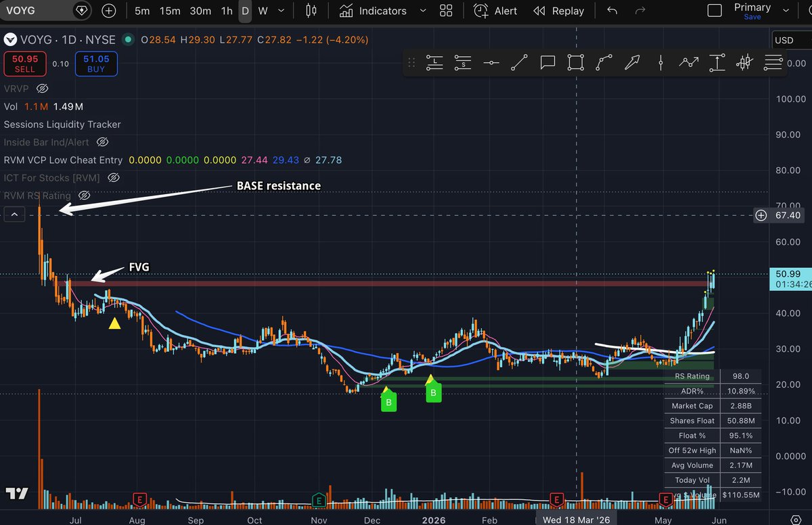The width and height of the screenshot is (812, 525).
Task: Click the red E earnings marker near August
Action: (140, 500)
